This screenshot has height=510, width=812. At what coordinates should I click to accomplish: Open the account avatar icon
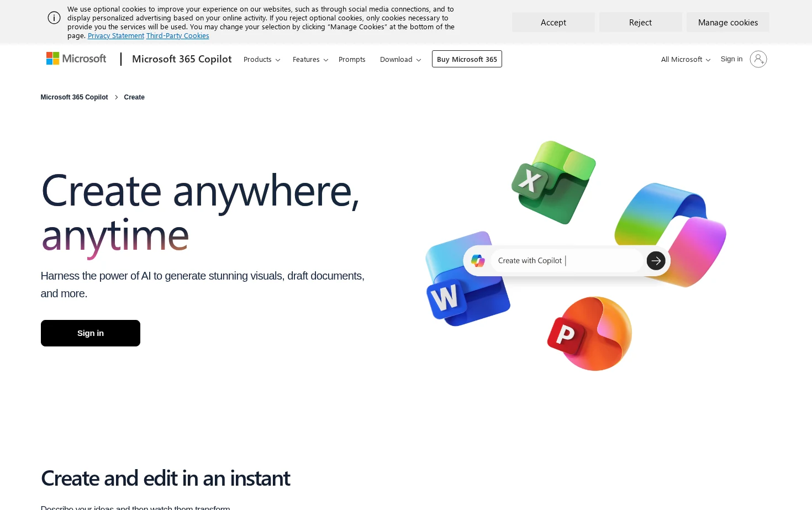(x=758, y=59)
